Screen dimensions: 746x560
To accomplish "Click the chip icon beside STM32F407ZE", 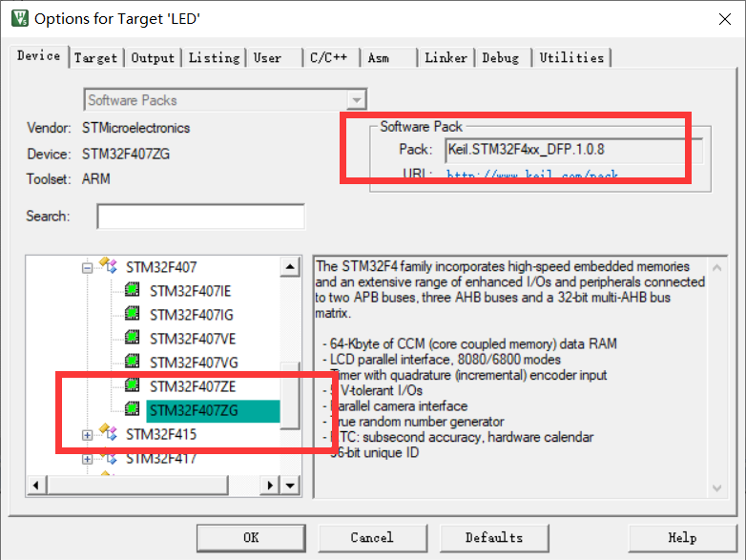I will pyautogui.click(x=132, y=384).
